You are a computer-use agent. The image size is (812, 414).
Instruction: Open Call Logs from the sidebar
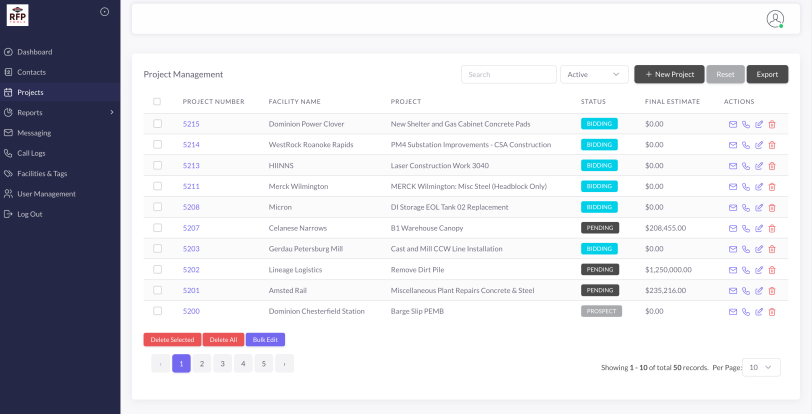coord(31,153)
